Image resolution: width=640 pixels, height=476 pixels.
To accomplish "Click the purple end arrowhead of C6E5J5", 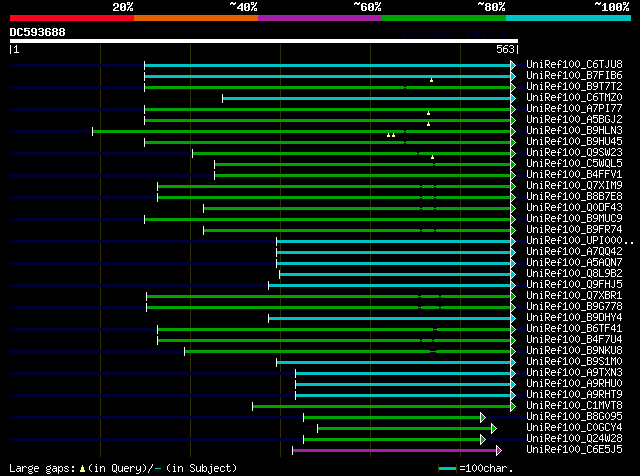I will [x=499, y=451].
